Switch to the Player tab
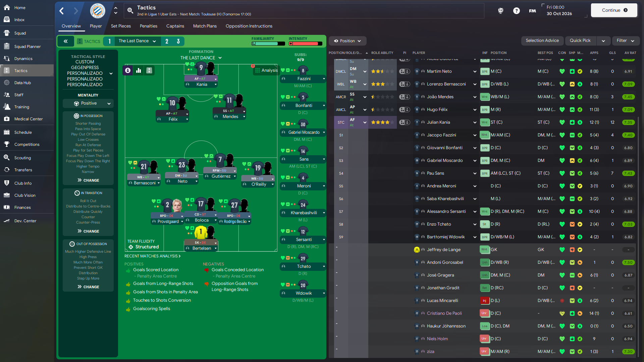The image size is (644, 362). 96,26
